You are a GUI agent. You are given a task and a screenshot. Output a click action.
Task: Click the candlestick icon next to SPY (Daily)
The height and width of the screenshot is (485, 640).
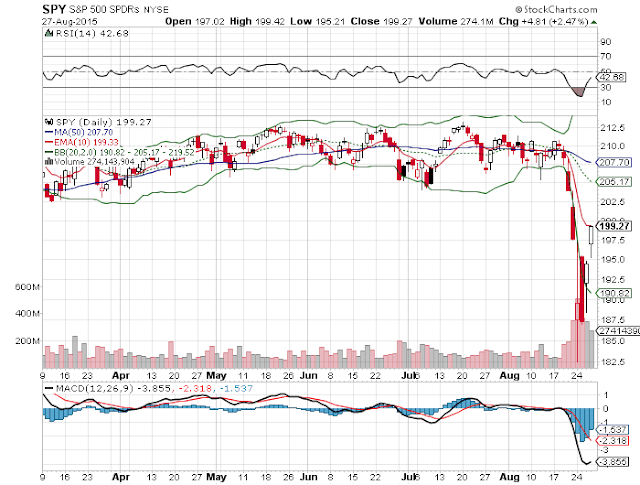coord(49,122)
